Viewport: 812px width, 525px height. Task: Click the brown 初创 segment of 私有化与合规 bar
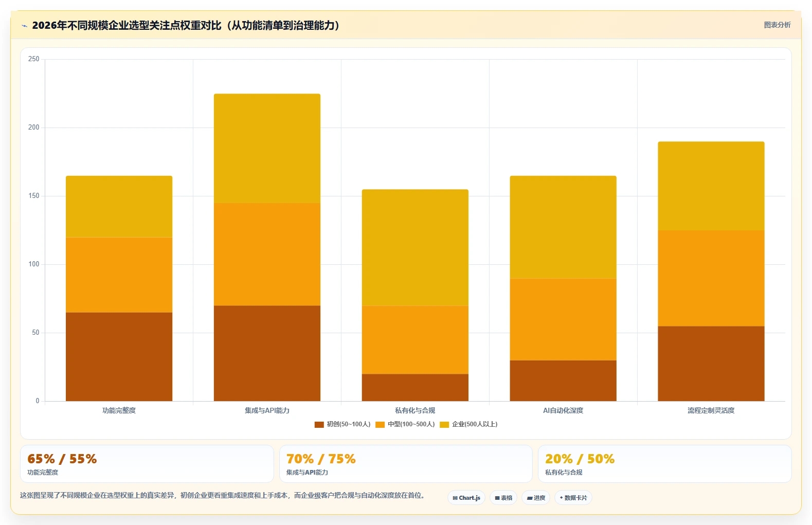tap(415, 388)
